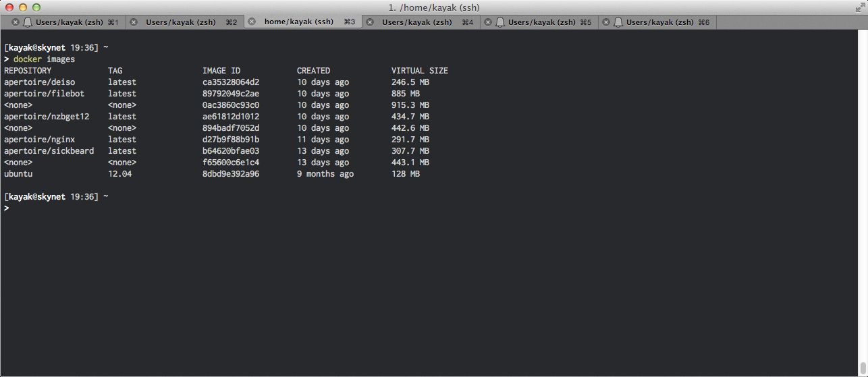Click the empty command prompt on the last line
The image size is (868, 377).
tap(6, 208)
